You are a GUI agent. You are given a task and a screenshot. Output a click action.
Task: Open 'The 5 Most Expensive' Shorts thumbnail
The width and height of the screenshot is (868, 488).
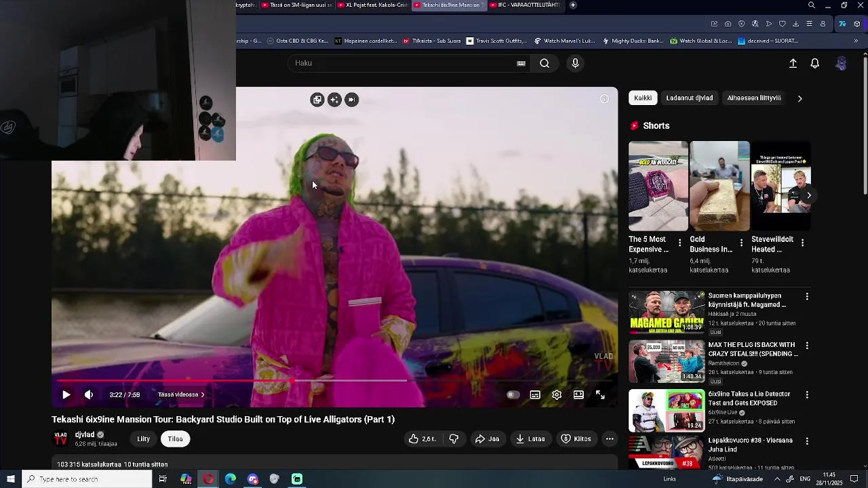[x=658, y=186]
